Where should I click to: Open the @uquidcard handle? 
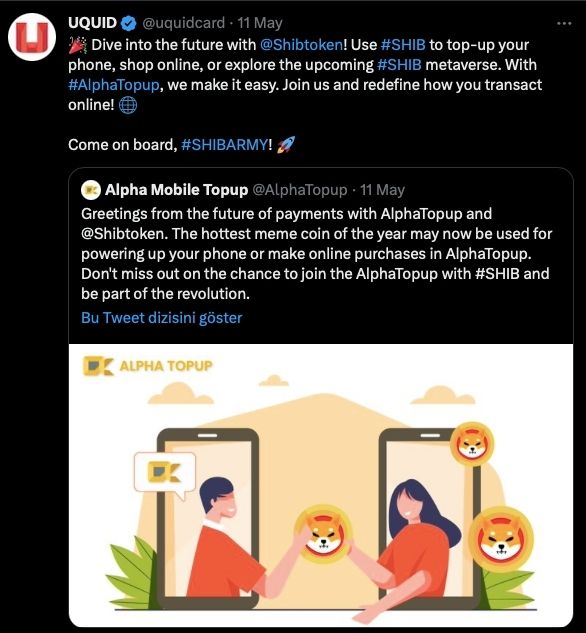183,23
